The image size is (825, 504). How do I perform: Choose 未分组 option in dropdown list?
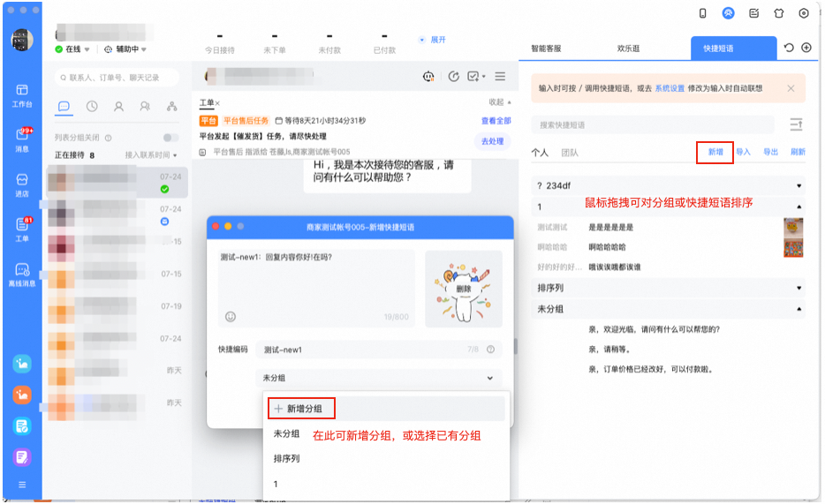(x=287, y=433)
